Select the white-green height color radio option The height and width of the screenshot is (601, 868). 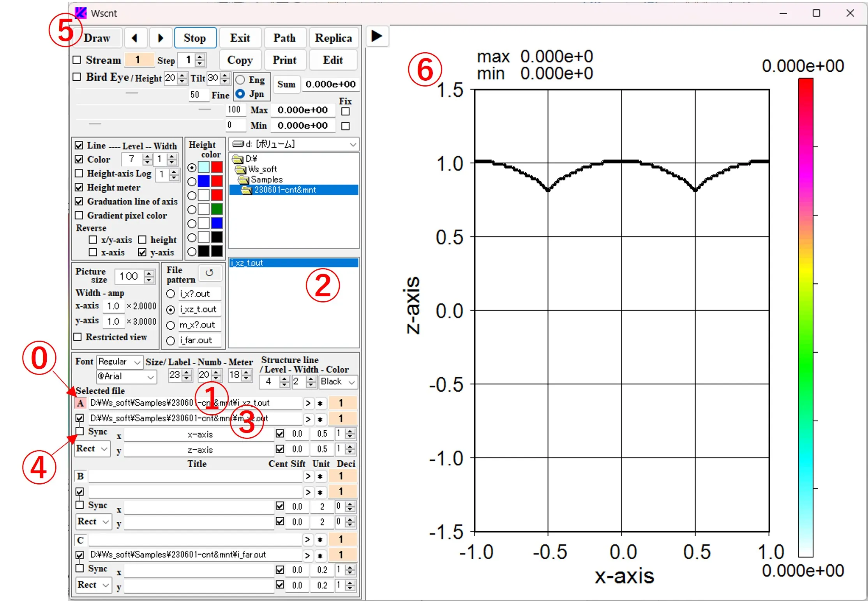pos(192,210)
